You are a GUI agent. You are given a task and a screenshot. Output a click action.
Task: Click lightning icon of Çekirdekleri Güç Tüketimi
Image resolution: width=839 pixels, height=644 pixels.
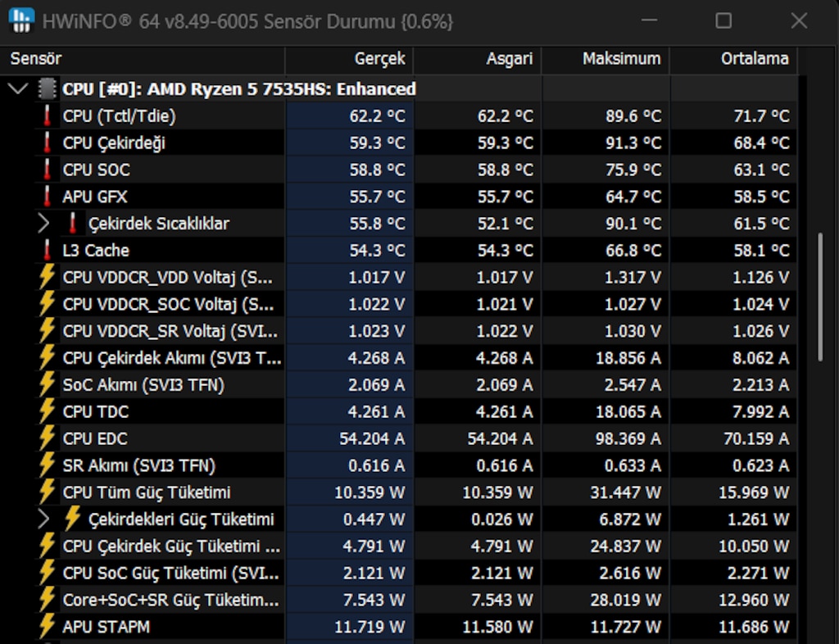point(73,519)
